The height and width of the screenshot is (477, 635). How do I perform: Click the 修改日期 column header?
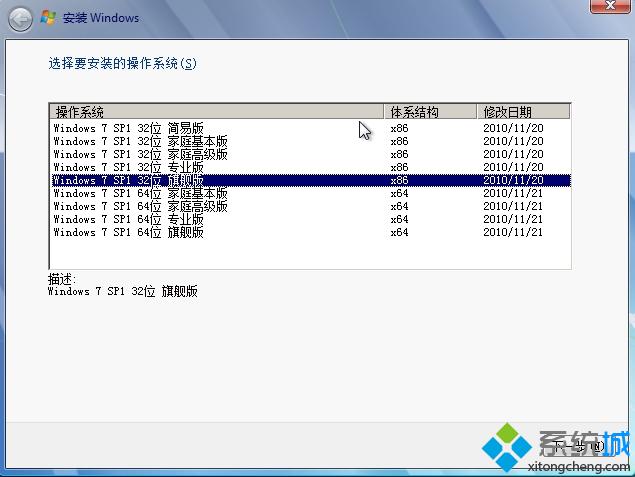pos(524,111)
